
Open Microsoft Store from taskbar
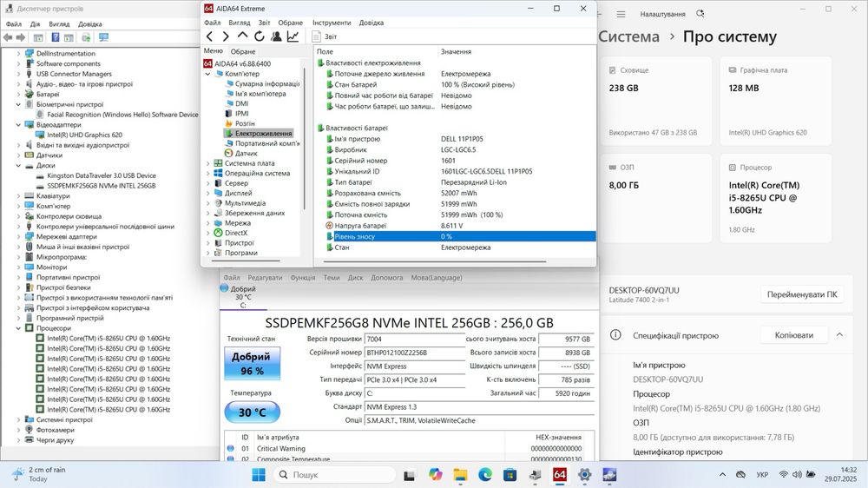point(510,475)
